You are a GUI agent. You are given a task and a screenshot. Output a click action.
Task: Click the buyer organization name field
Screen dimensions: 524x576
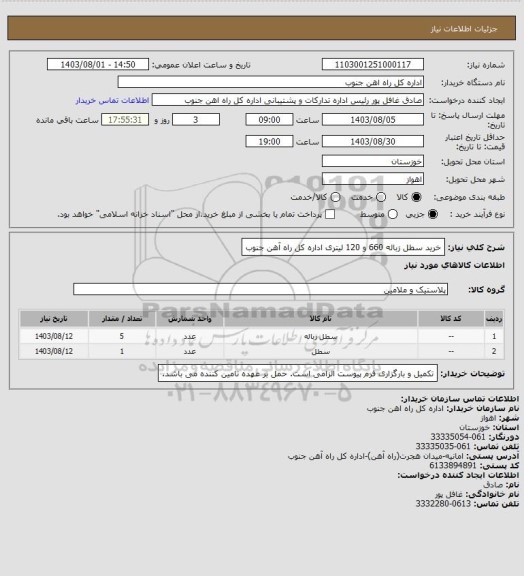[x=270, y=82]
